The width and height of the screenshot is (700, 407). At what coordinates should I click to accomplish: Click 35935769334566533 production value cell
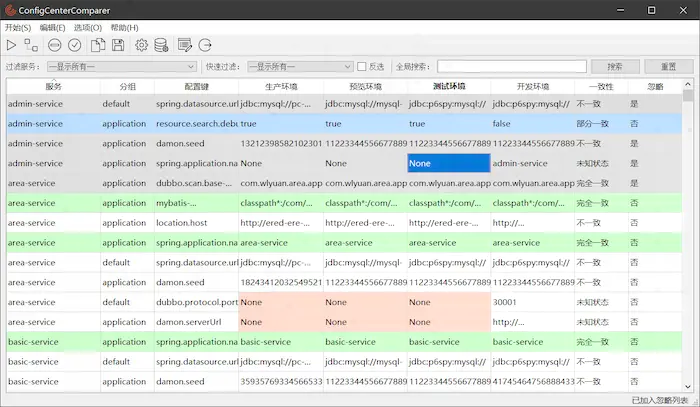pos(281,382)
